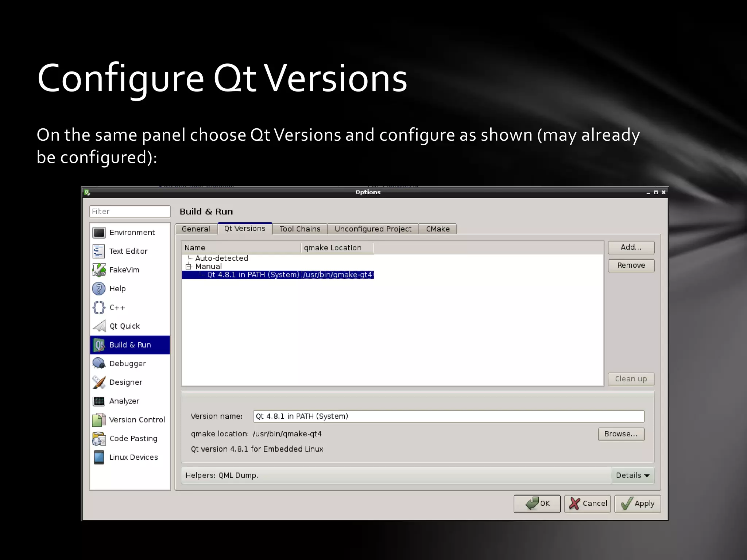Click the Linux Devices tablet icon

[x=99, y=457]
